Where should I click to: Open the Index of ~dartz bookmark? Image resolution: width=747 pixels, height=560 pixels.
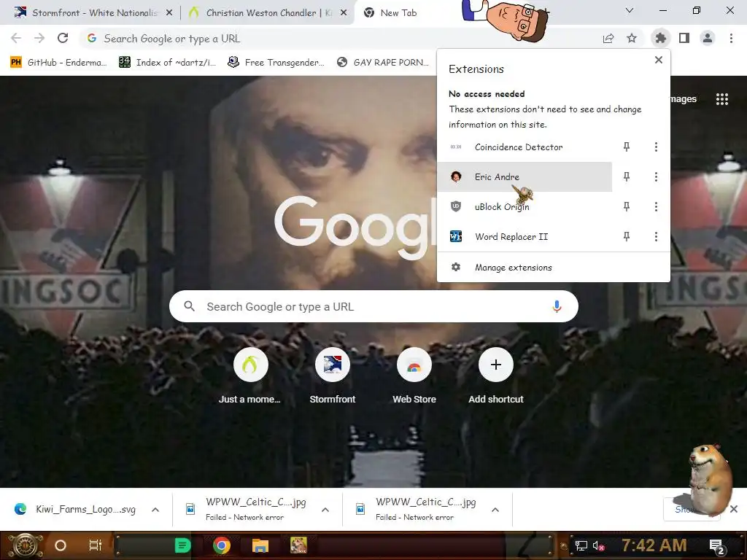[x=168, y=63]
